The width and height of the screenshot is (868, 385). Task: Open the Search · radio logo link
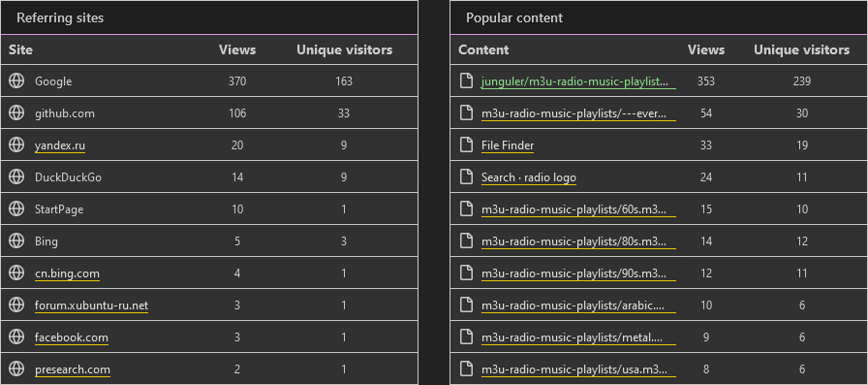(529, 177)
